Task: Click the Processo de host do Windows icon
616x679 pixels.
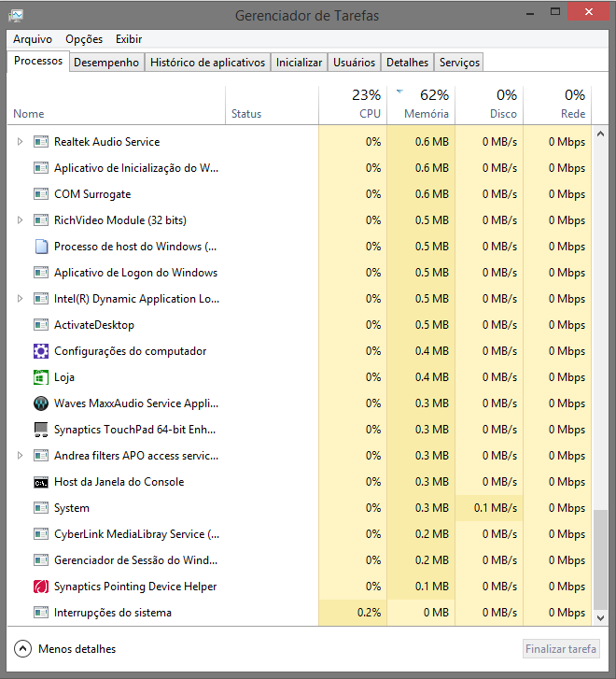Action: pos(41,247)
